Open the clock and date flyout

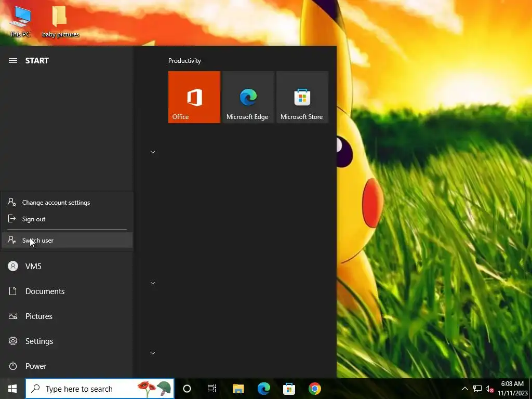tap(513, 389)
